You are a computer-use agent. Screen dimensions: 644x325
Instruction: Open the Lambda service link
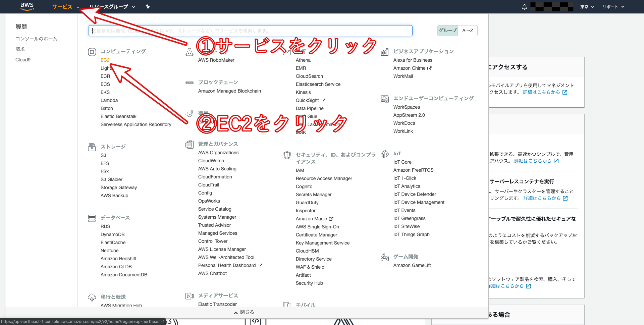109,100
